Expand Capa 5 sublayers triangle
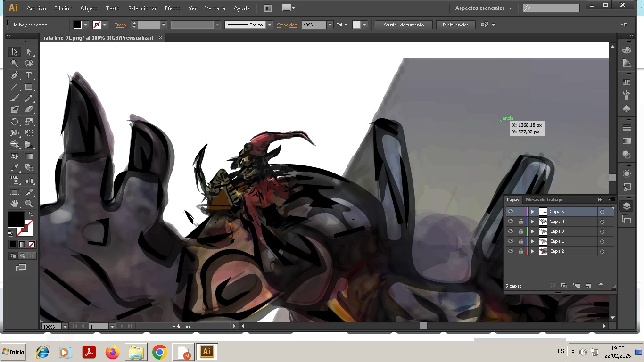Viewport: 644px width, 362px height. pyautogui.click(x=533, y=212)
